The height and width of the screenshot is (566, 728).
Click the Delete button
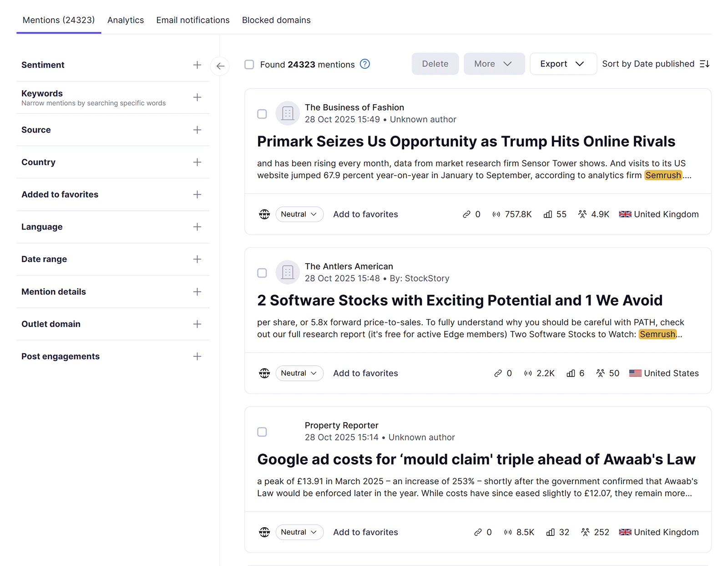[435, 63]
